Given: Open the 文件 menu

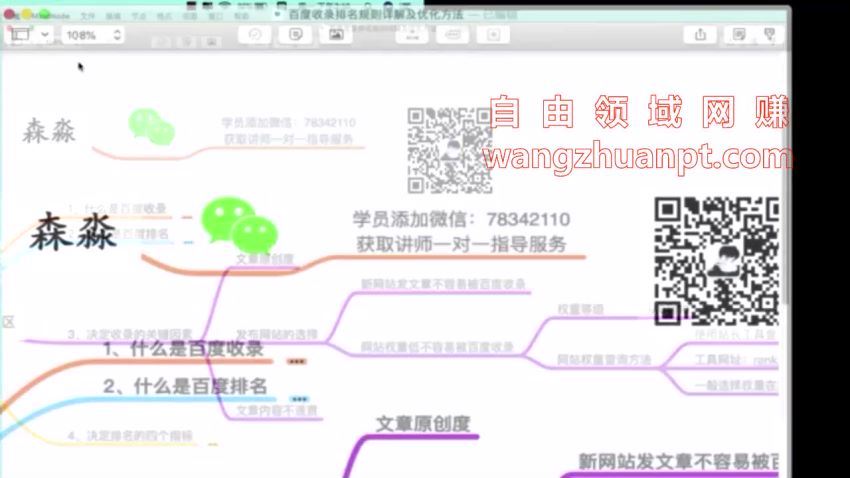Looking at the screenshot, I should click(87, 16).
